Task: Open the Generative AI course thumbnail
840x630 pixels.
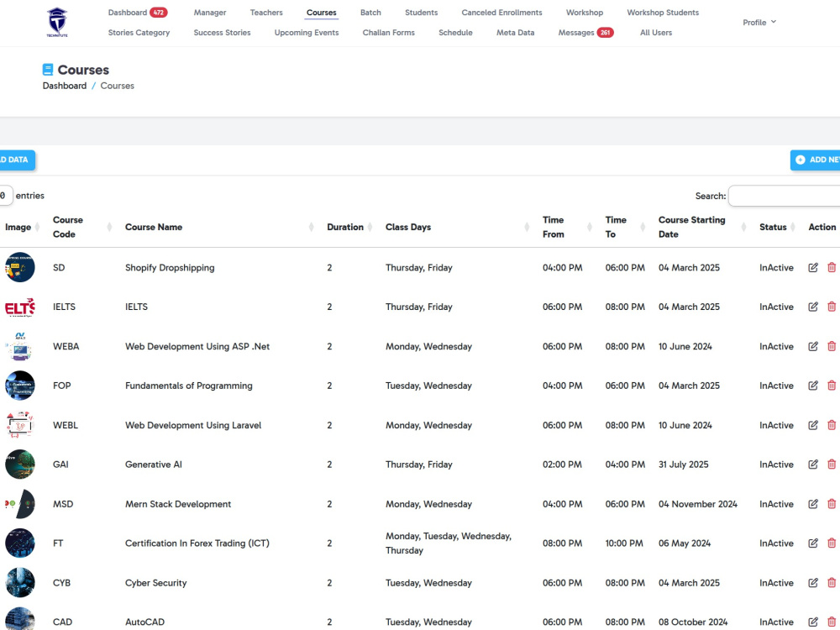Action: [20, 464]
